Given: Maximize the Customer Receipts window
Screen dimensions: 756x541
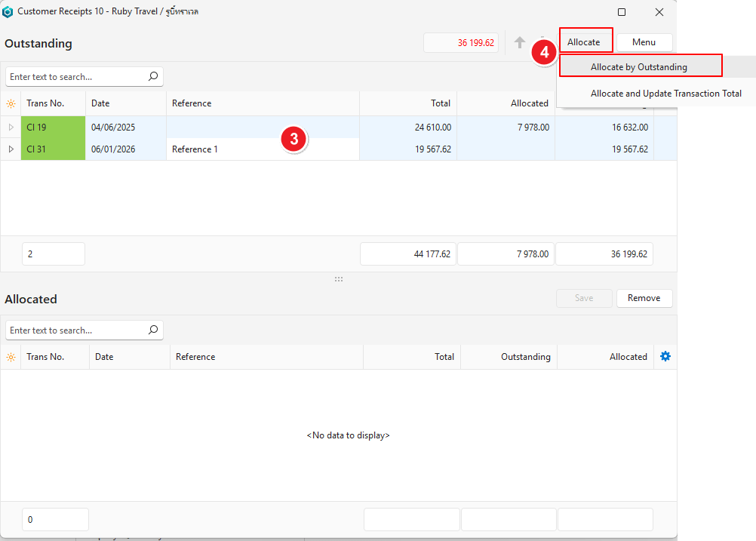Looking at the screenshot, I should click(622, 12).
